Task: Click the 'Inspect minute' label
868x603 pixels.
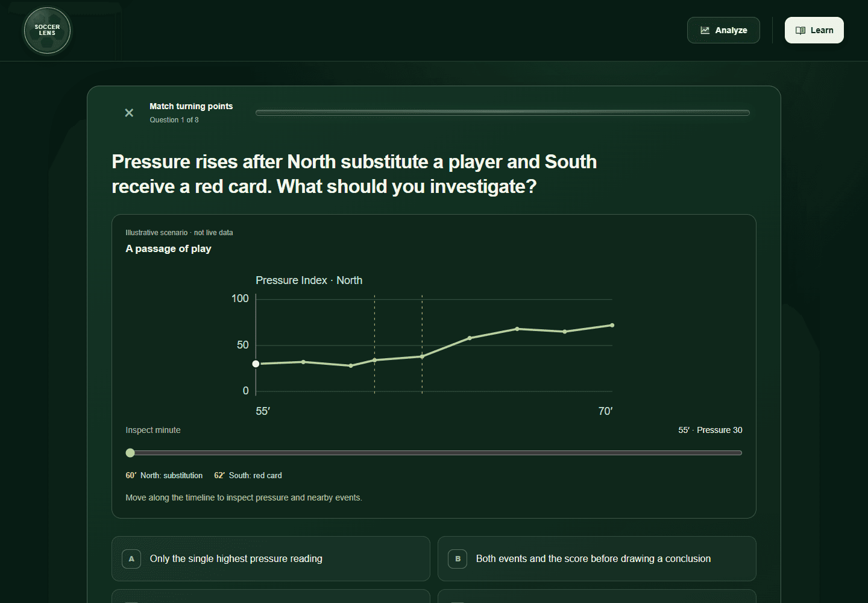Action: 153,430
